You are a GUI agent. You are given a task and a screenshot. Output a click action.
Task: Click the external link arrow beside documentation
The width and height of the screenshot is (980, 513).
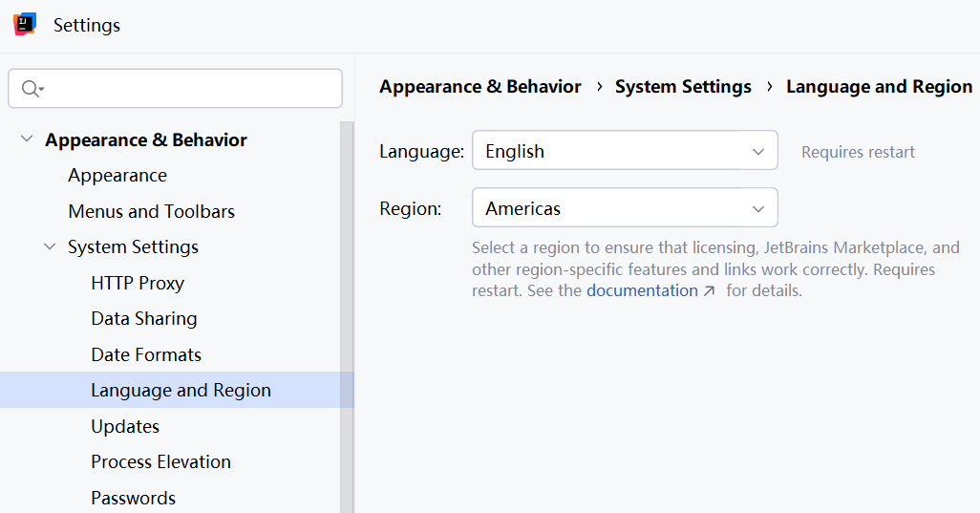pos(709,291)
